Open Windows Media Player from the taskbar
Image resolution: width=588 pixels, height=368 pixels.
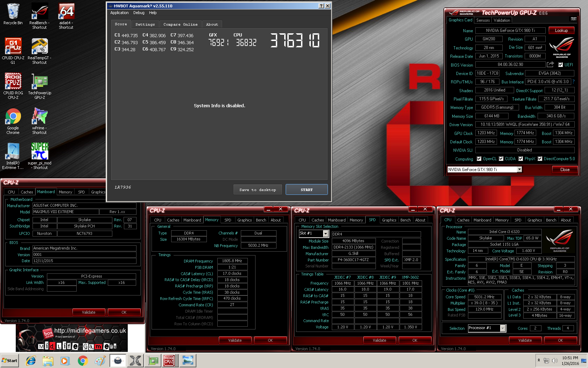(65, 360)
